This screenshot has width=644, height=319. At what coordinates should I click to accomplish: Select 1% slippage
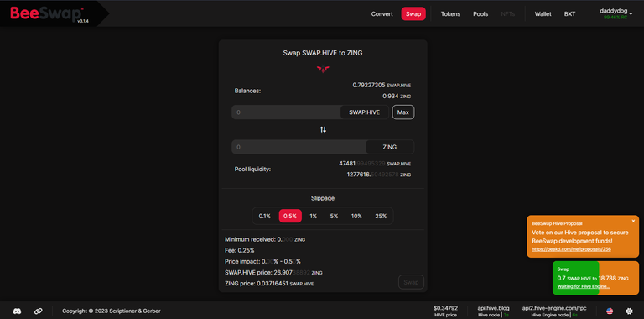tap(314, 217)
